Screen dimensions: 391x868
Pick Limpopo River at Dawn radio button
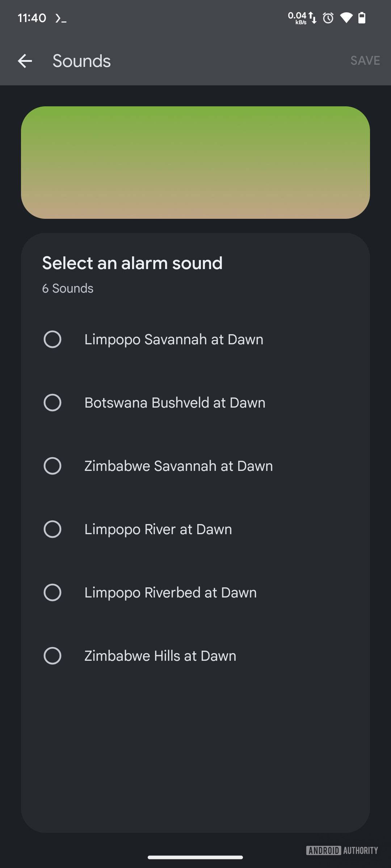[52, 529]
